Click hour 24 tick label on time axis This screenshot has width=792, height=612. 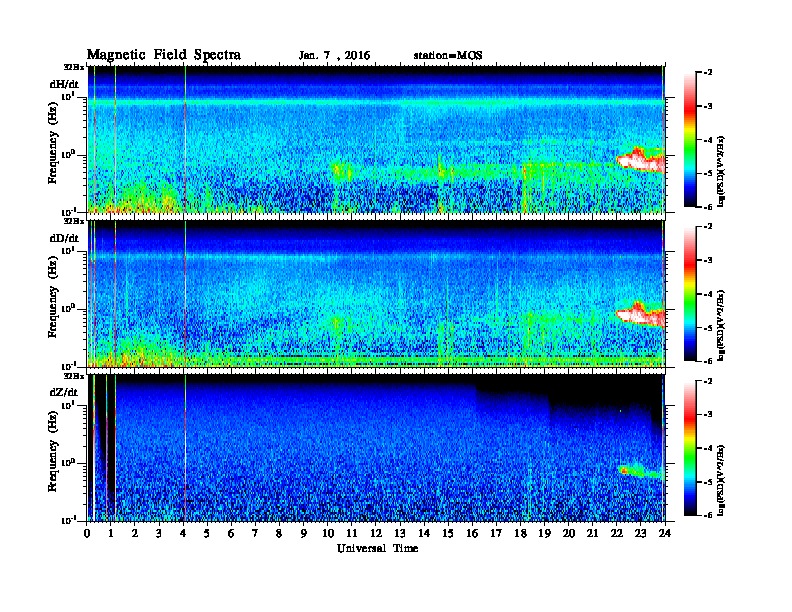point(665,533)
